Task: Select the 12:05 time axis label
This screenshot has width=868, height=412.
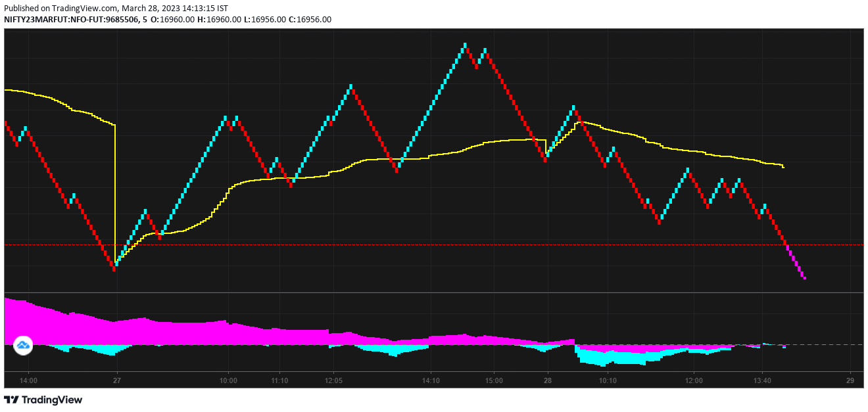Action: coord(333,380)
